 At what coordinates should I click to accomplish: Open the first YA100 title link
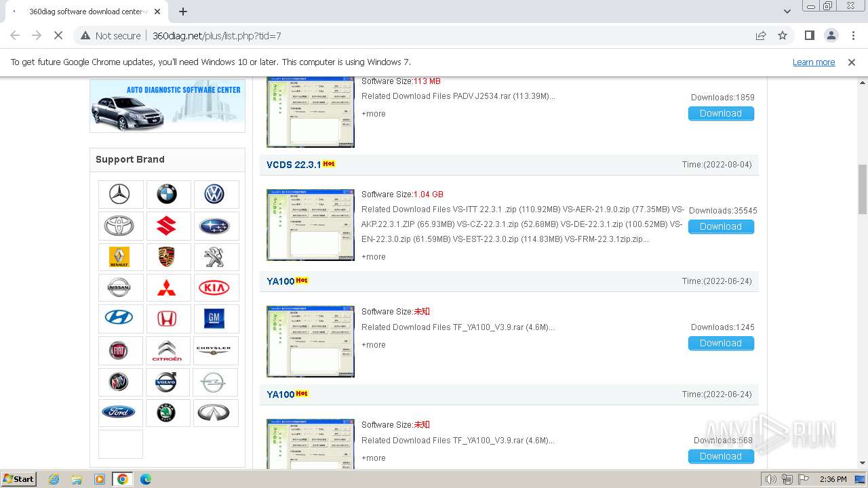(x=280, y=281)
